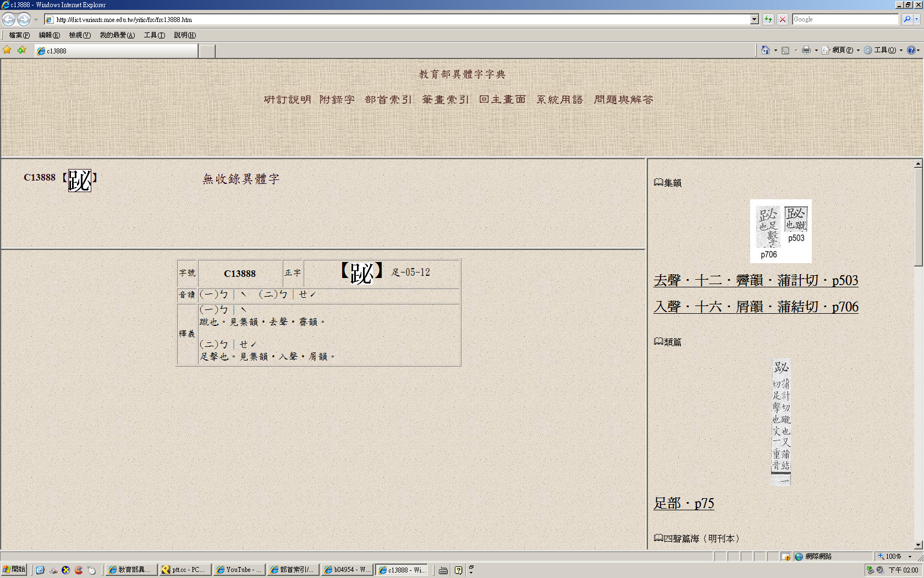Click the red Stop loading icon
The height and width of the screenshot is (578, 924).
point(783,19)
